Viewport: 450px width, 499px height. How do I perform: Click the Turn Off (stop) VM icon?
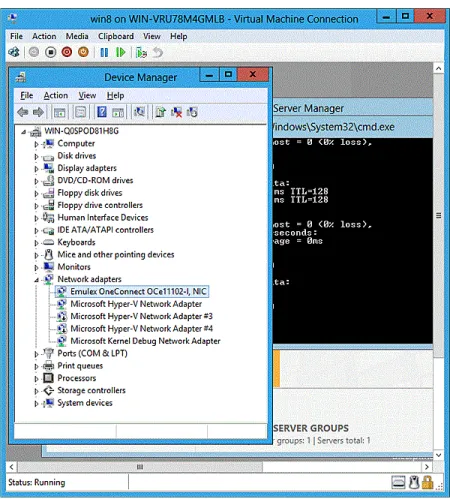coord(50,52)
